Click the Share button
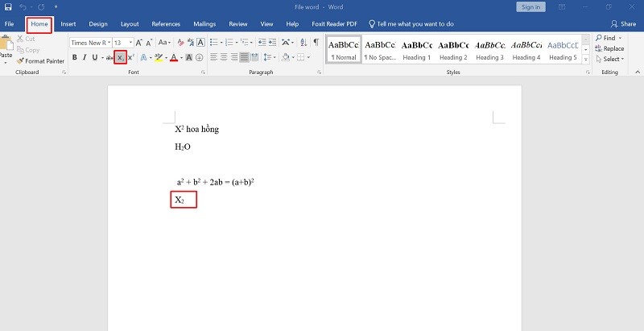 point(623,24)
